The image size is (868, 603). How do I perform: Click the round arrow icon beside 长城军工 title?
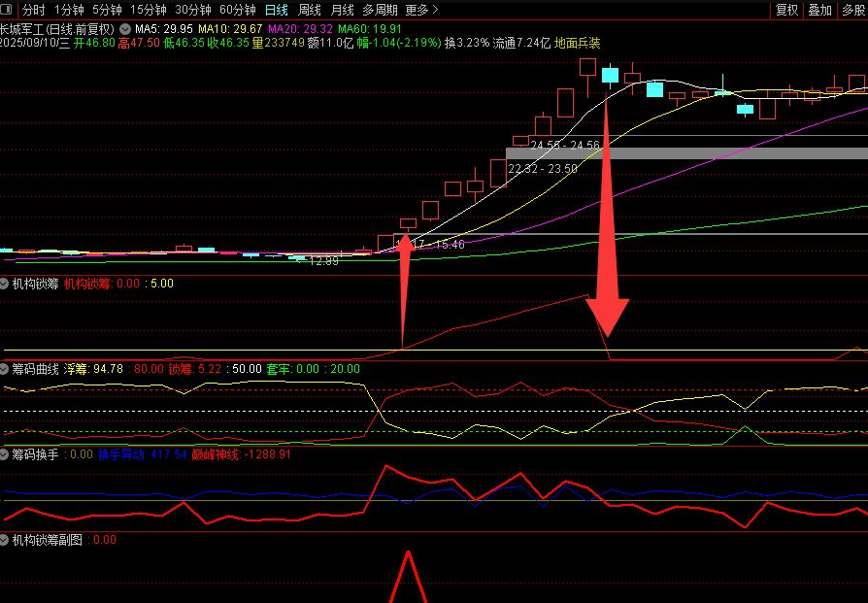pyautogui.click(x=125, y=29)
